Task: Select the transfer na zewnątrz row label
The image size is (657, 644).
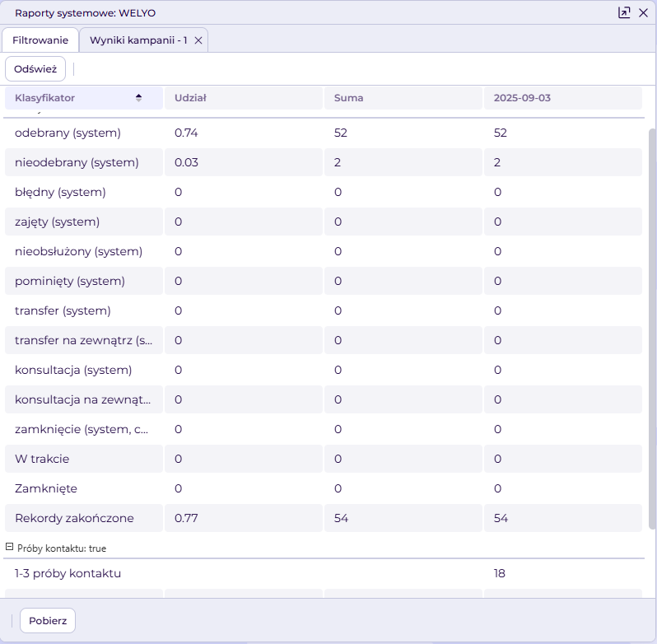Action: coord(83,341)
